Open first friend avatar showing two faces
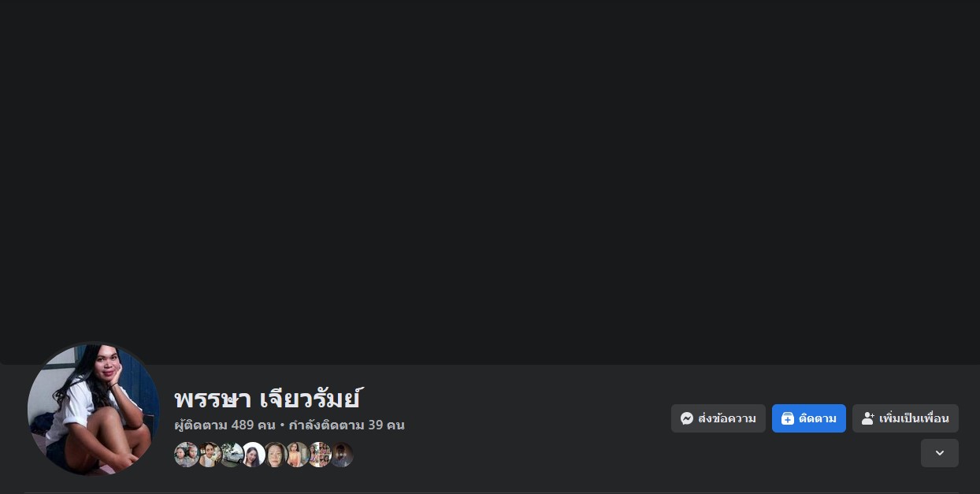Image resolution: width=980 pixels, height=494 pixels. tap(187, 455)
